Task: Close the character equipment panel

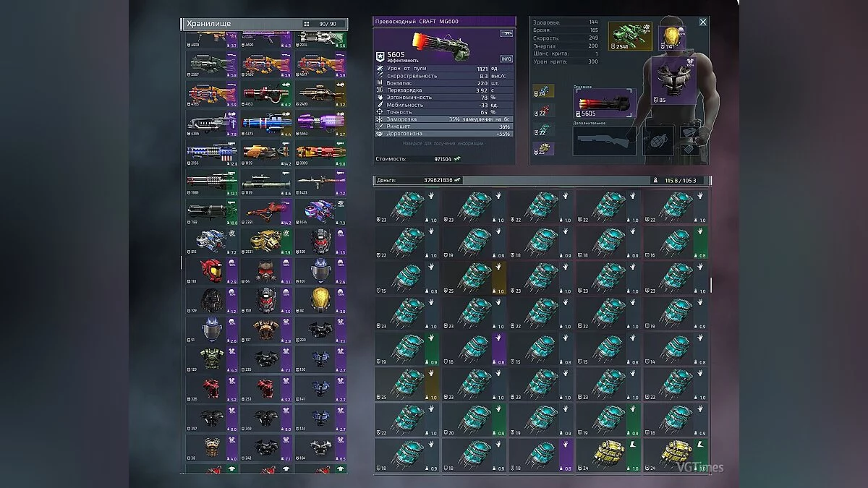Action: (702, 22)
